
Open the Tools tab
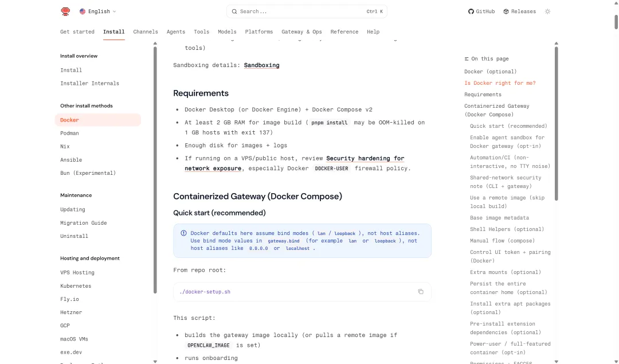(x=201, y=32)
